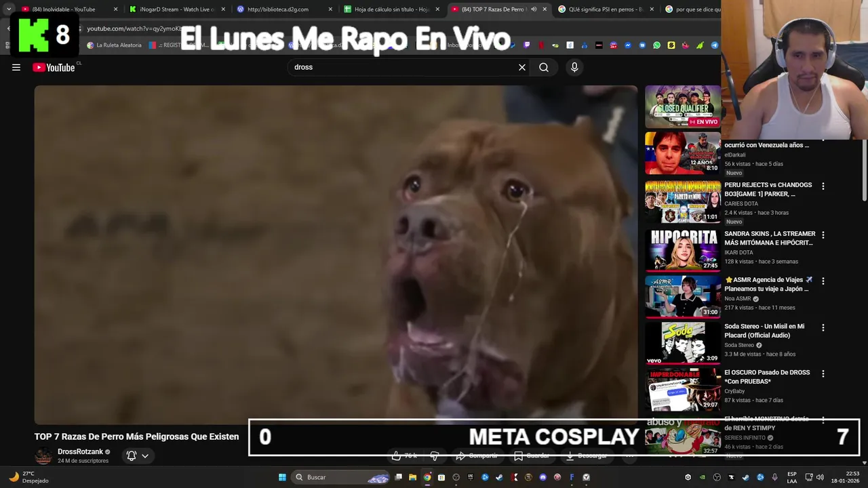Screen dimensions: 868x488
Task: Open La Ruleta Aleatoria bookmark
Action: tap(114, 45)
